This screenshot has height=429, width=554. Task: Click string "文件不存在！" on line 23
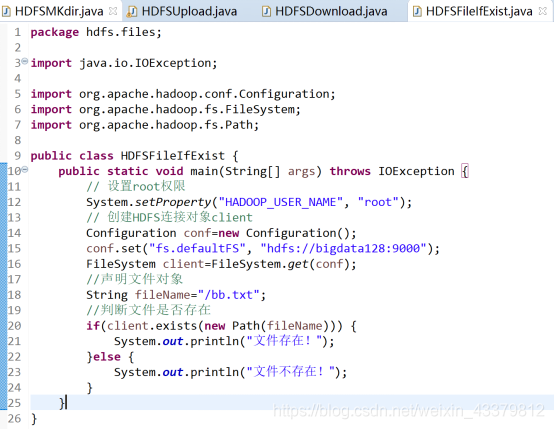tap(291, 372)
